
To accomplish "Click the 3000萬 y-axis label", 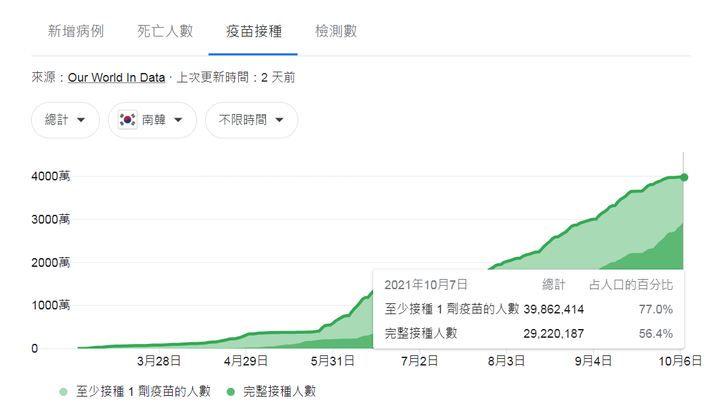I will (x=51, y=219).
